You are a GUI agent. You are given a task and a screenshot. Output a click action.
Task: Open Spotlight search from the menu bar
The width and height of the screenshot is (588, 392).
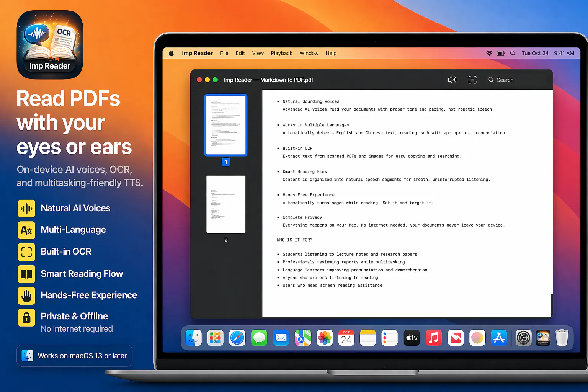513,53
